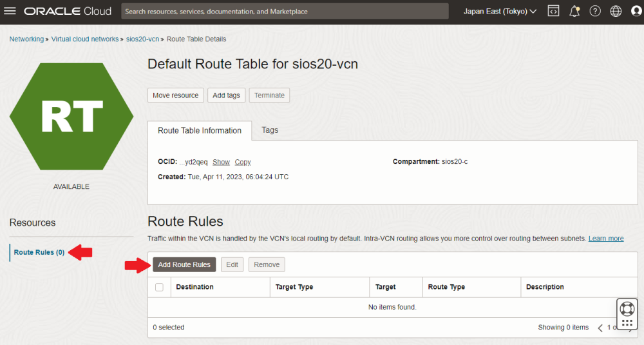
Task: Focus the search resources input field
Action: click(285, 11)
